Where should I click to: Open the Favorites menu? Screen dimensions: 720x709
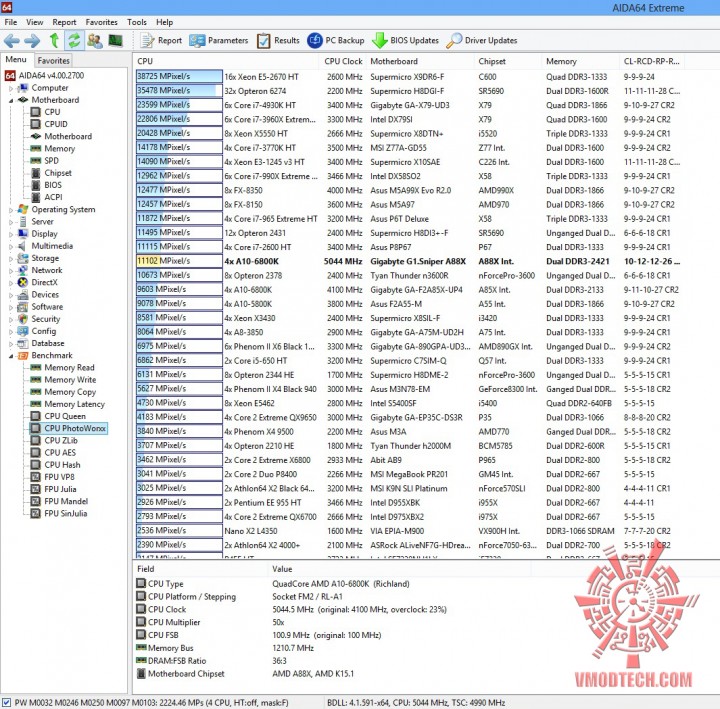101,22
